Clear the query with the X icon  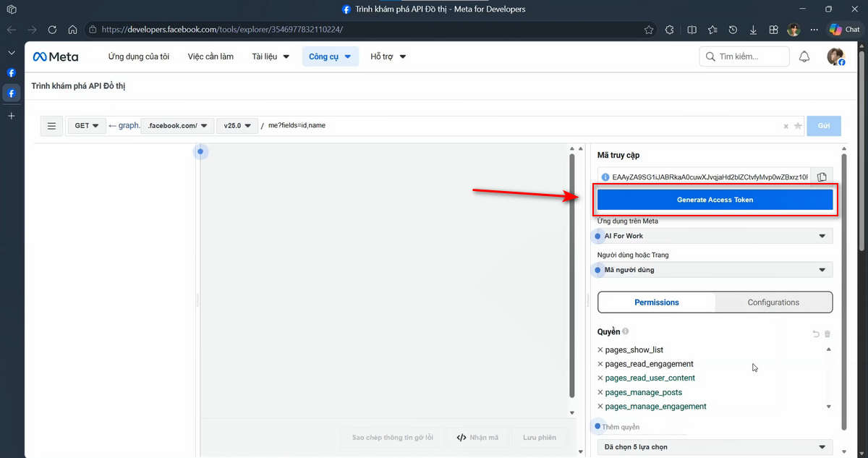[x=786, y=126]
